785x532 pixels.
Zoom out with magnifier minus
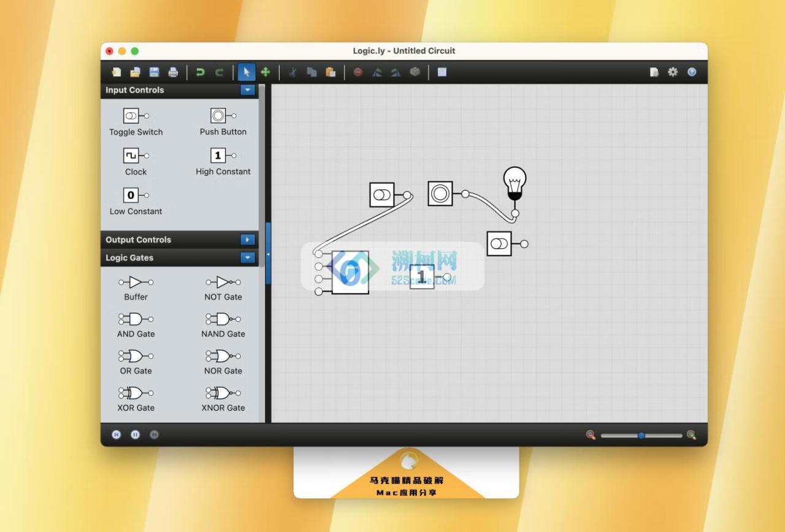591,435
